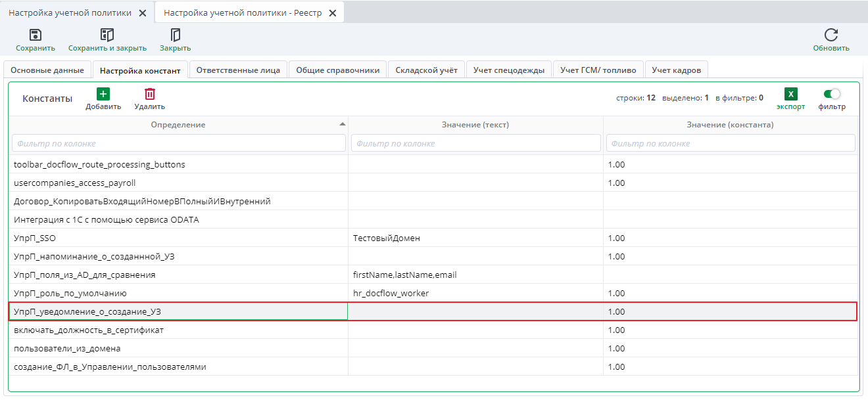Click Save and close (Сохранить и закрыть) icon
The width and height of the screenshot is (868, 400).
pyautogui.click(x=107, y=35)
